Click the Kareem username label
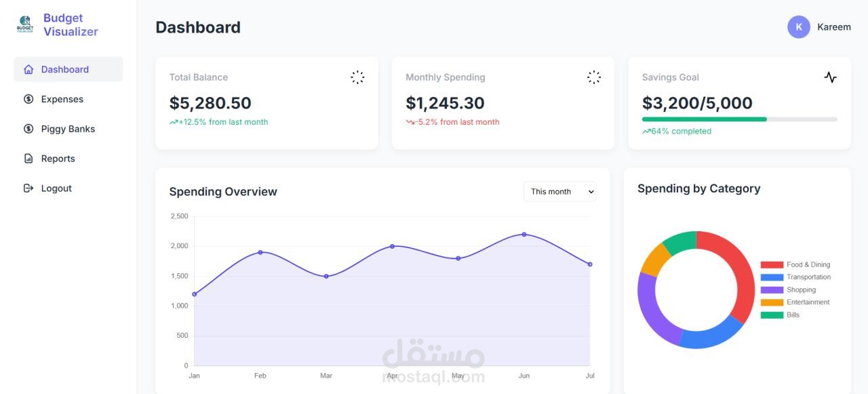Image resolution: width=868 pixels, height=394 pixels. 833,27
